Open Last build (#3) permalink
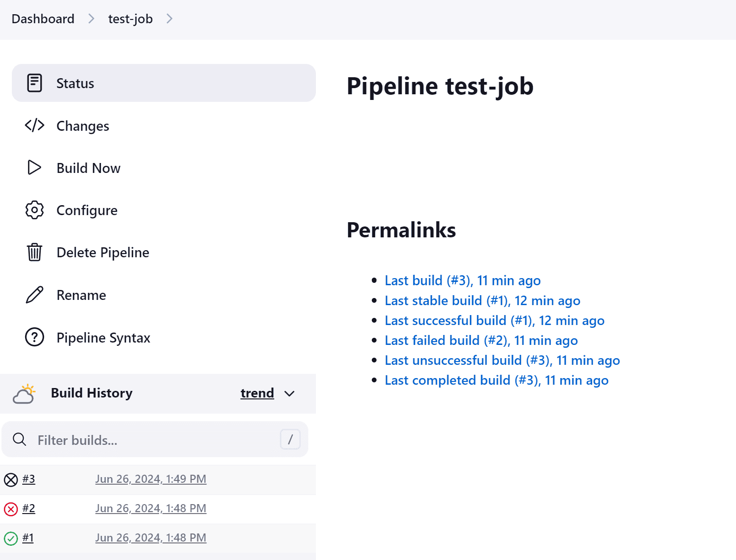The image size is (736, 560). click(463, 280)
